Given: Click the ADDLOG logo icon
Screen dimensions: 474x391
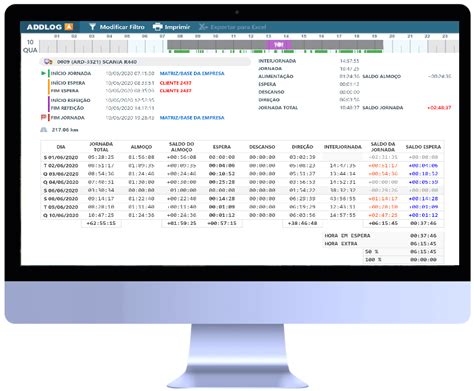Looking at the screenshot, I should (x=69, y=27).
